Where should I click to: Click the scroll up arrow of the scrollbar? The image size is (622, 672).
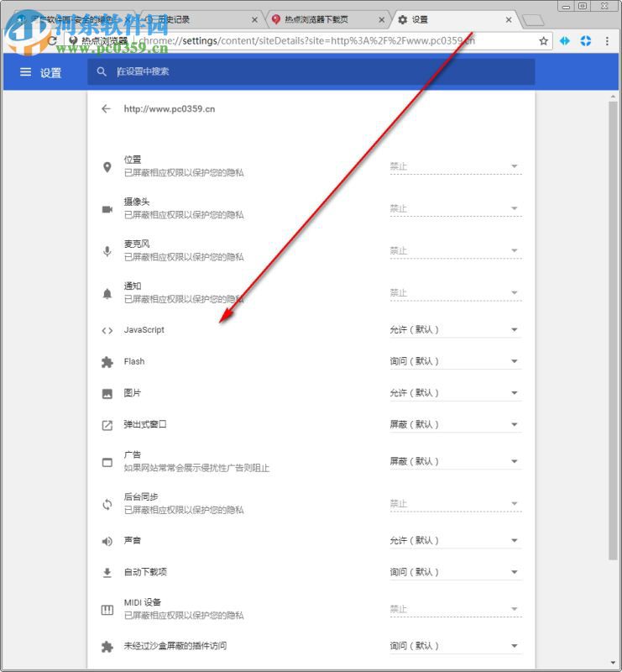click(x=613, y=97)
